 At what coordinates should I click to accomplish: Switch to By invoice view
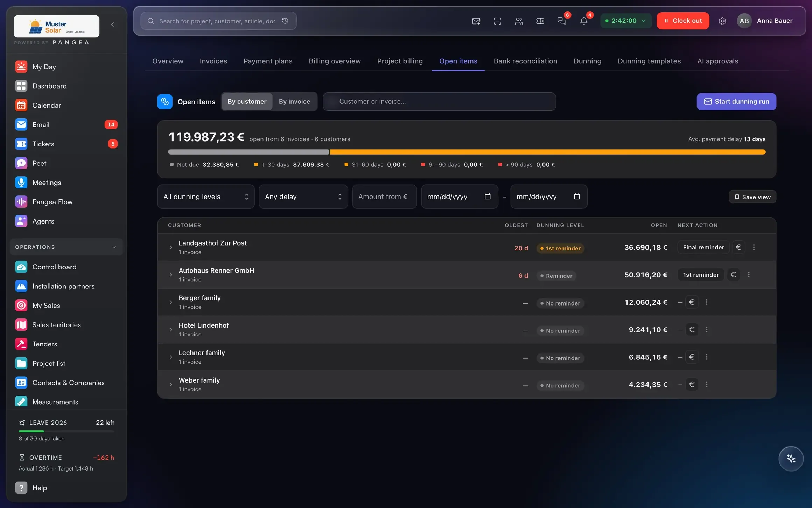pyautogui.click(x=294, y=102)
